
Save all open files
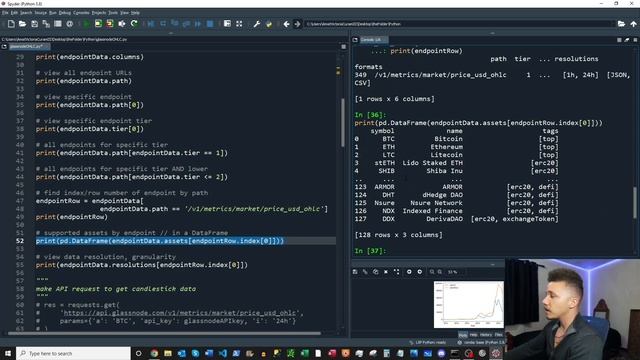pyautogui.click(x=46, y=24)
